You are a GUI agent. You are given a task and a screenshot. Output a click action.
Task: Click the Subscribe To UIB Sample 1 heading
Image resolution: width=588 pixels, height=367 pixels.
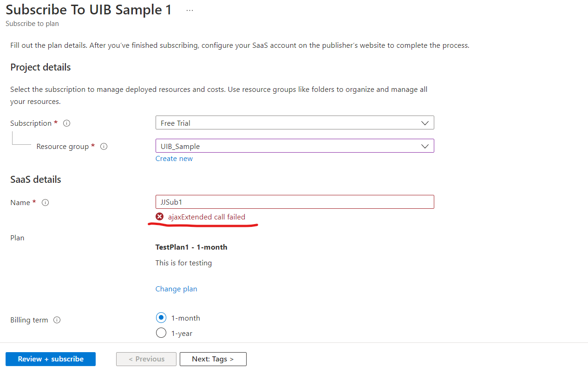pyautogui.click(x=88, y=9)
